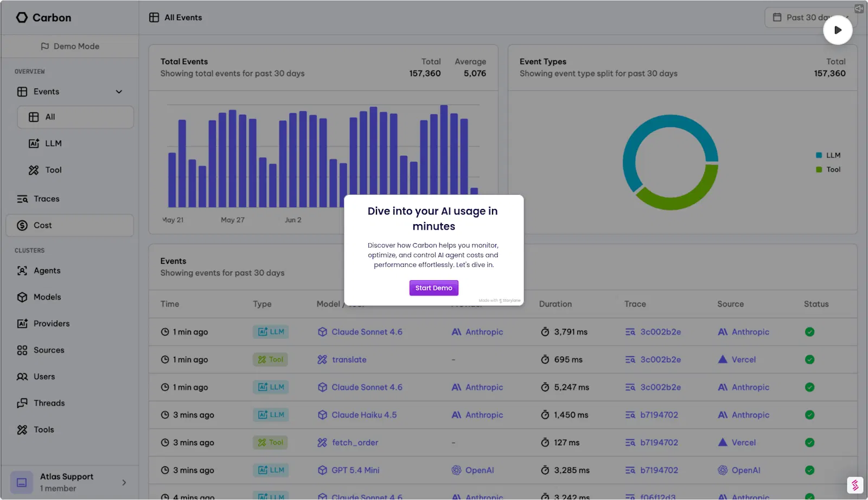The image size is (868, 500).
Task: Expand the Atlas Support workspace chevron
Action: [x=124, y=483]
